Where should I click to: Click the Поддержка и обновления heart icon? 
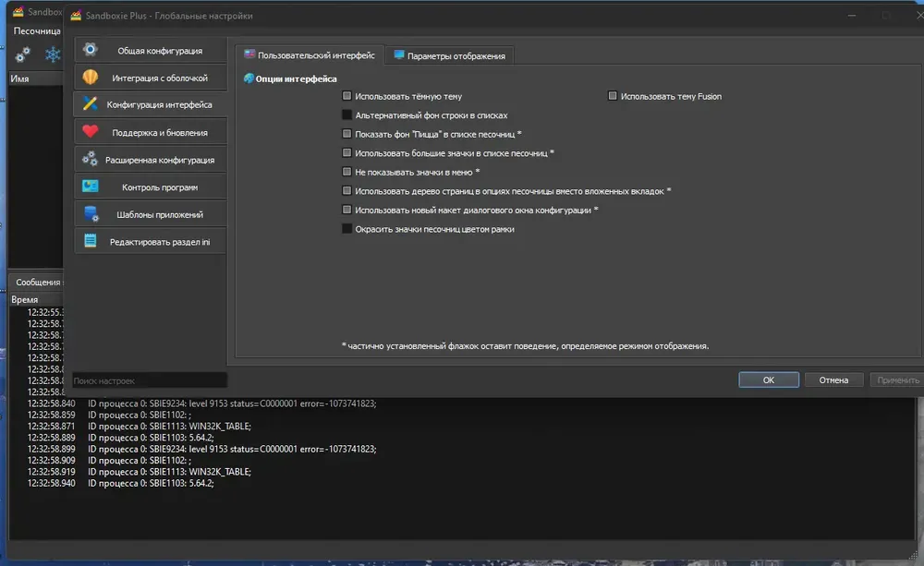pyautogui.click(x=91, y=132)
